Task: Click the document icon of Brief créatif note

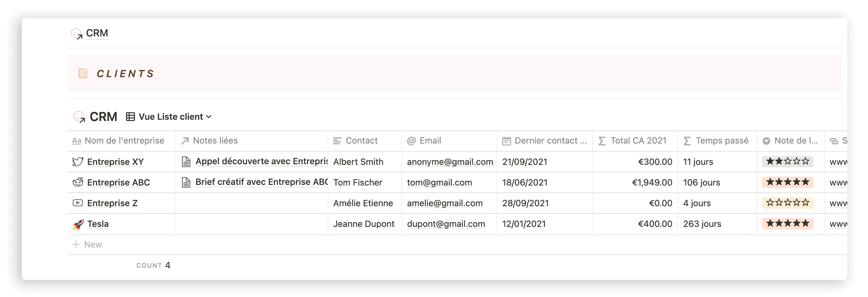Action: (x=186, y=182)
